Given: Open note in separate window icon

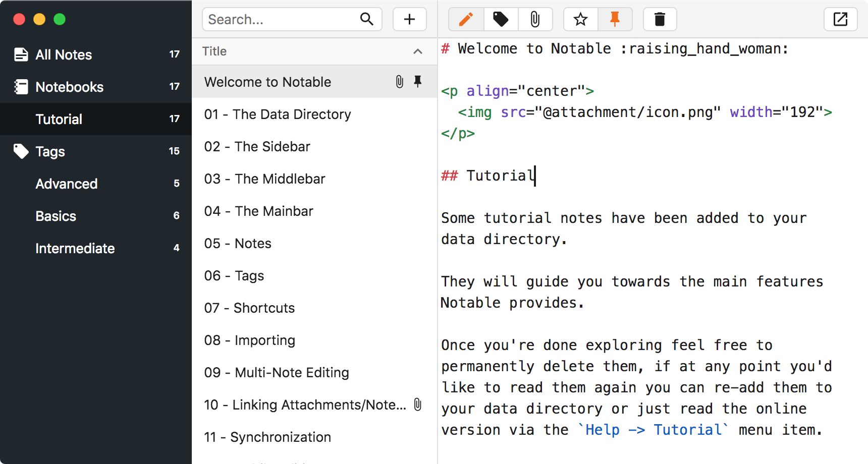Looking at the screenshot, I should coord(840,20).
